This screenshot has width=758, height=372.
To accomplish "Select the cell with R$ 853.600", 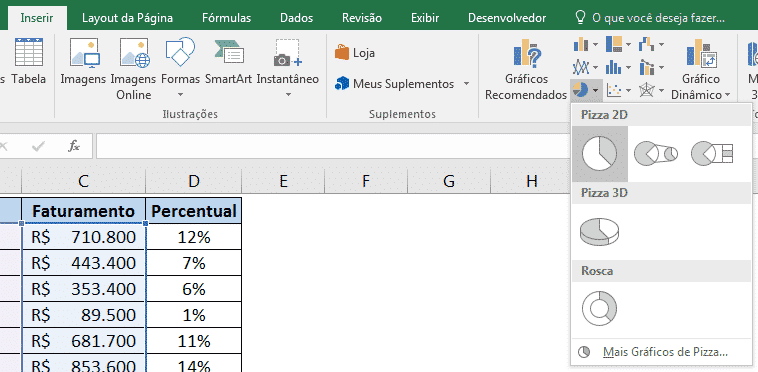I will 83,363.
